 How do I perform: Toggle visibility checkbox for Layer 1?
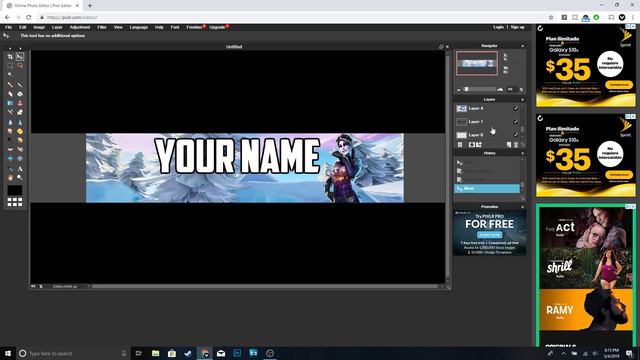(516, 122)
